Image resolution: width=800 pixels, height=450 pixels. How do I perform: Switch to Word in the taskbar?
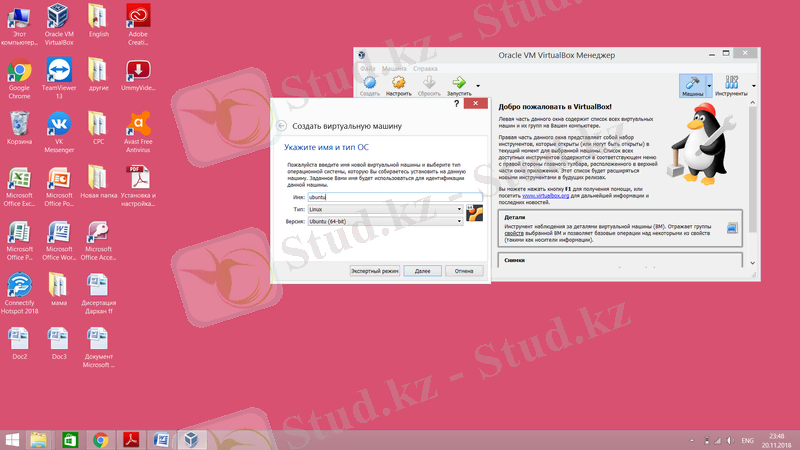tap(161, 440)
